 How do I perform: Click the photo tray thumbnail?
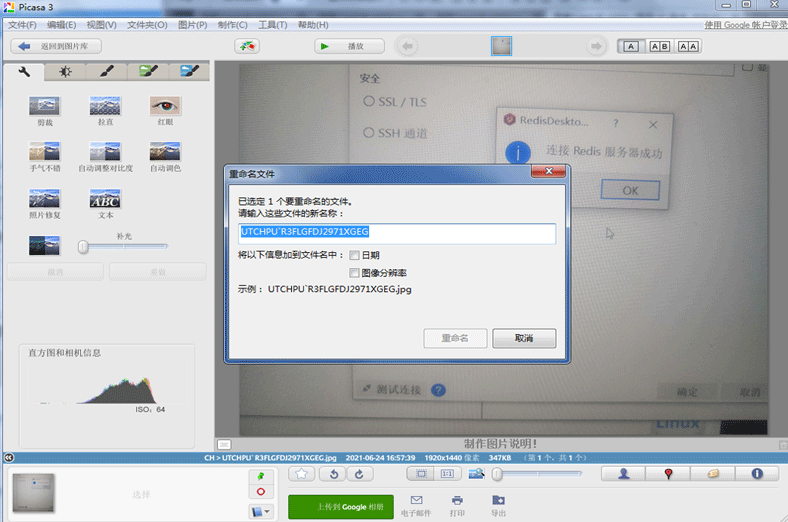(33, 492)
